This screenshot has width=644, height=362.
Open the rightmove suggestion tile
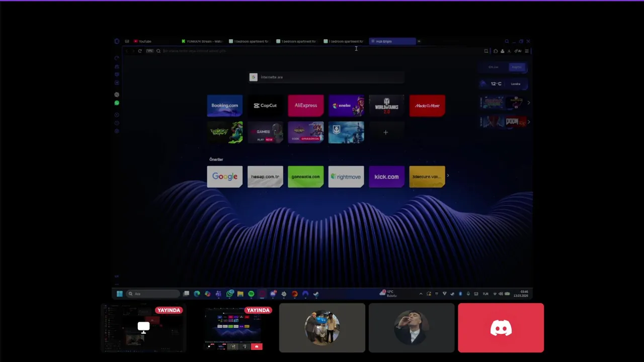tap(346, 176)
